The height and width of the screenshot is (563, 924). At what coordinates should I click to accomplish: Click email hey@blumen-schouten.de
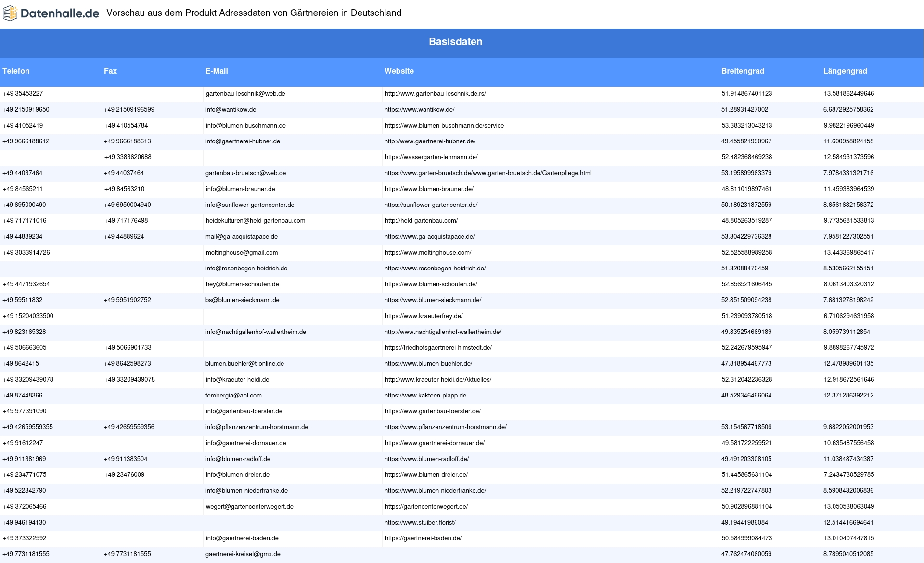243,284
